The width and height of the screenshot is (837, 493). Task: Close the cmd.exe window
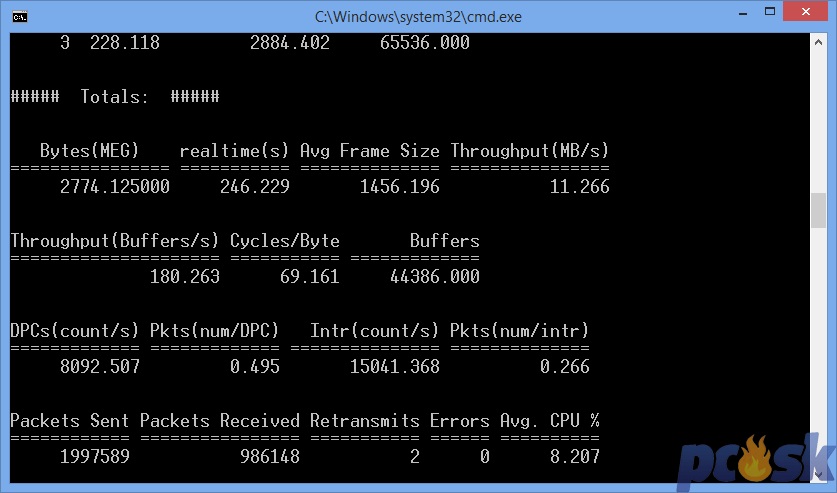pos(806,12)
